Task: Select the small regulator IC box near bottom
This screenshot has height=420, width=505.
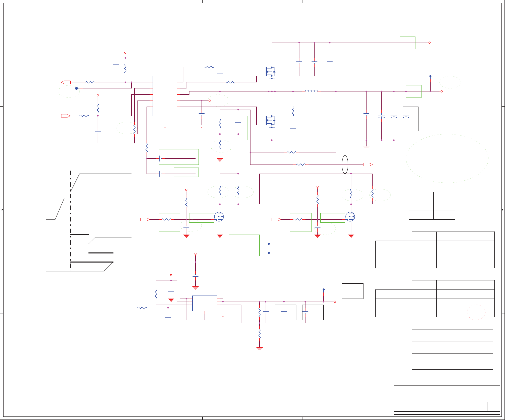Action: 204,303
